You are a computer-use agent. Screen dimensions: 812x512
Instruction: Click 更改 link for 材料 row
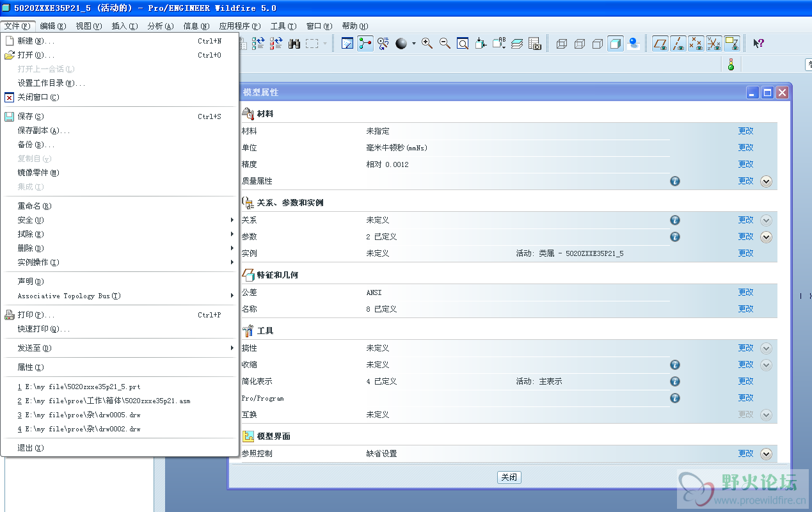745,131
